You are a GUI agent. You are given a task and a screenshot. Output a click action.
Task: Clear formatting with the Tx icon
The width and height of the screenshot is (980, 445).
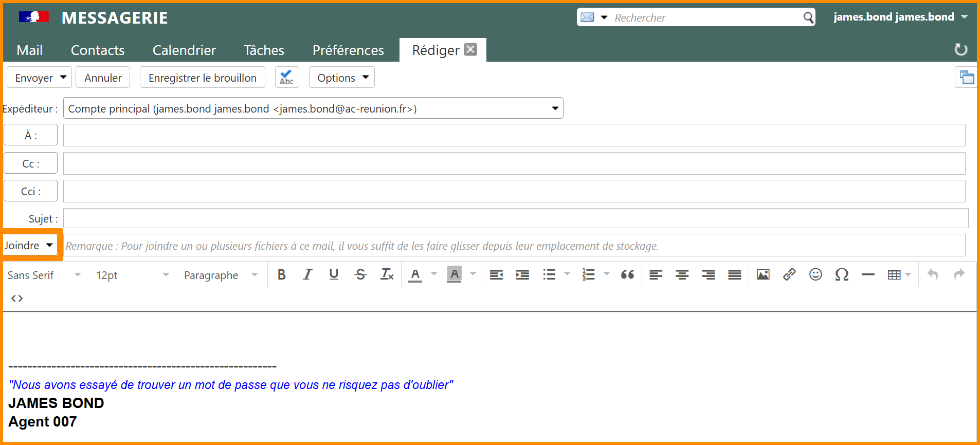(x=387, y=275)
